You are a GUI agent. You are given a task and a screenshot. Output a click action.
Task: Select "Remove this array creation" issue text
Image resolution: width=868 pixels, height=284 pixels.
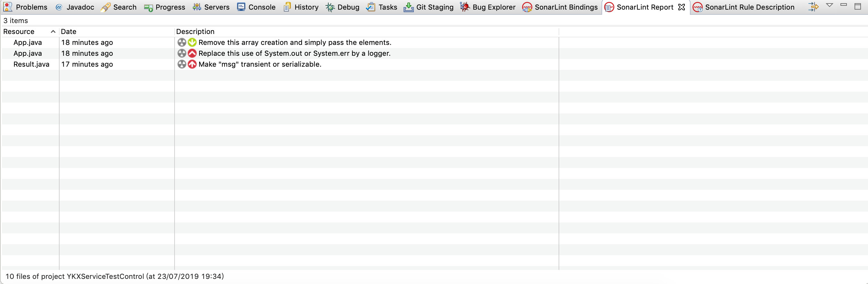pos(295,43)
